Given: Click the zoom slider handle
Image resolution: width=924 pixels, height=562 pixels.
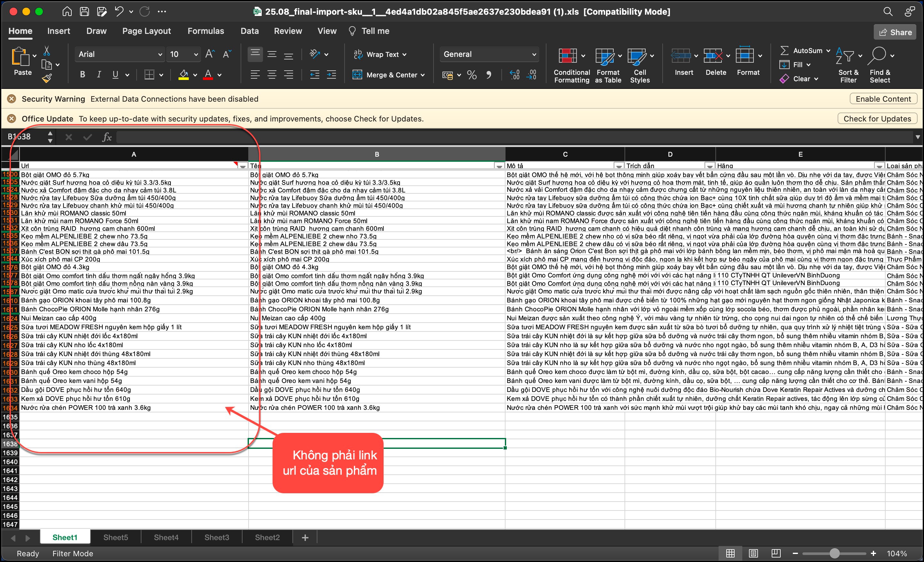Looking at the screenshot, I should (x=834, y=553).
